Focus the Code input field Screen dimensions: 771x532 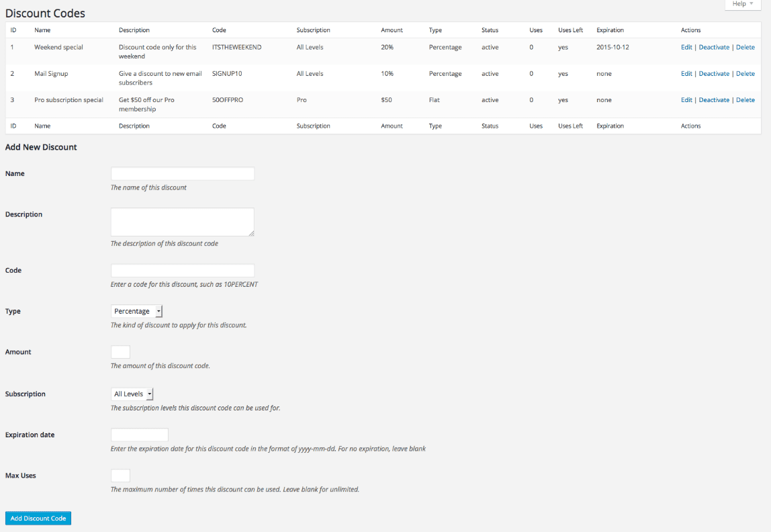coord(182,270)
